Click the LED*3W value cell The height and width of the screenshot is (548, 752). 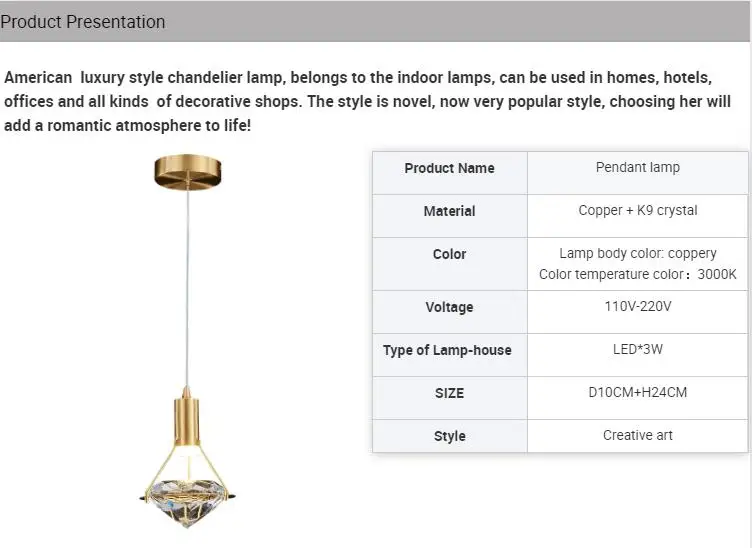coord(637,350)
